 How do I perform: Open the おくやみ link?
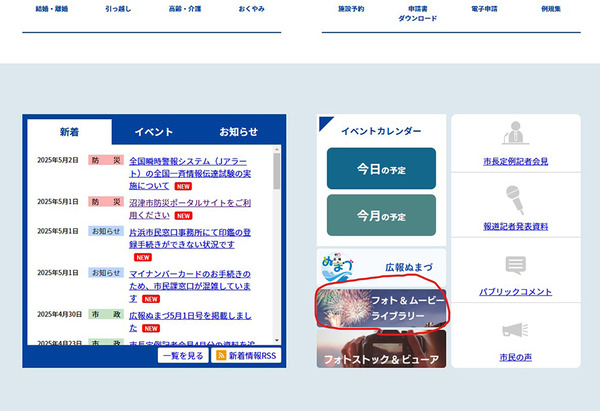tap(251, 8)
